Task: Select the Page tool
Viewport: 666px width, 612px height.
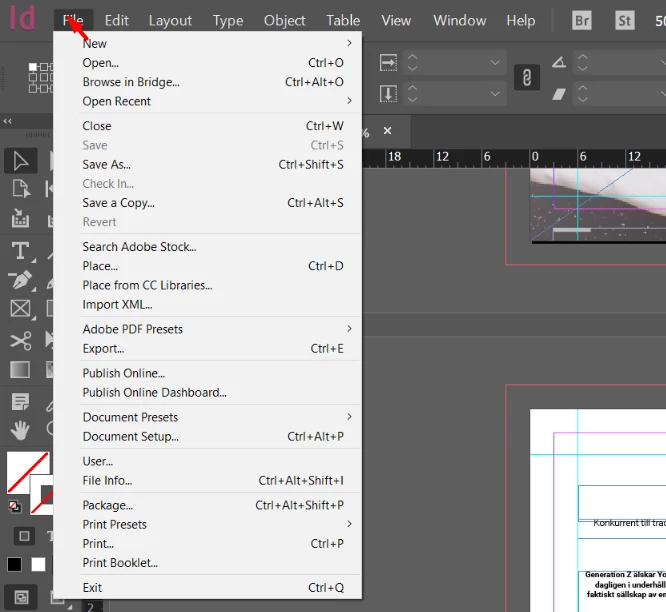Action: click(20, 189)
